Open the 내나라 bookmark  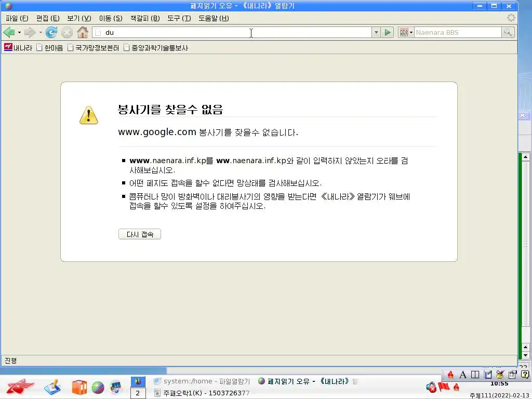click(18, 47)
